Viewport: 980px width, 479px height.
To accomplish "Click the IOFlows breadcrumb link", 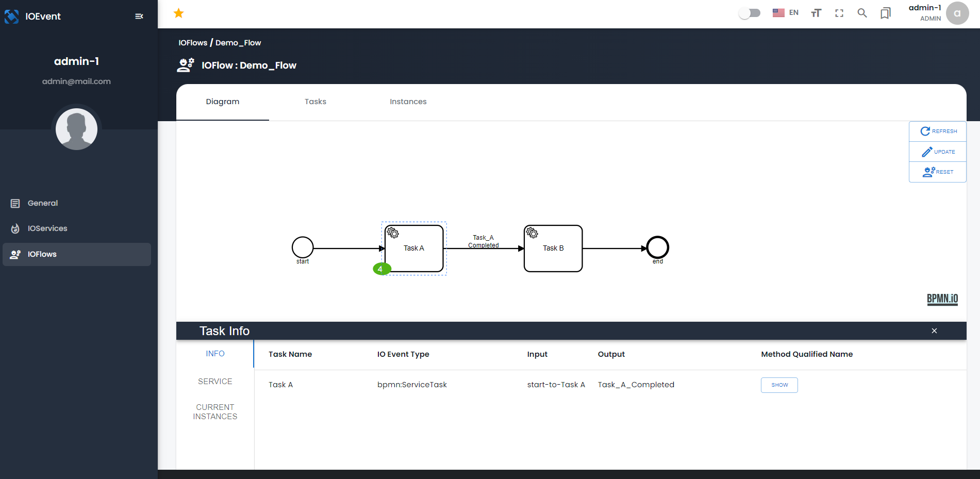I will click(192, 43).
